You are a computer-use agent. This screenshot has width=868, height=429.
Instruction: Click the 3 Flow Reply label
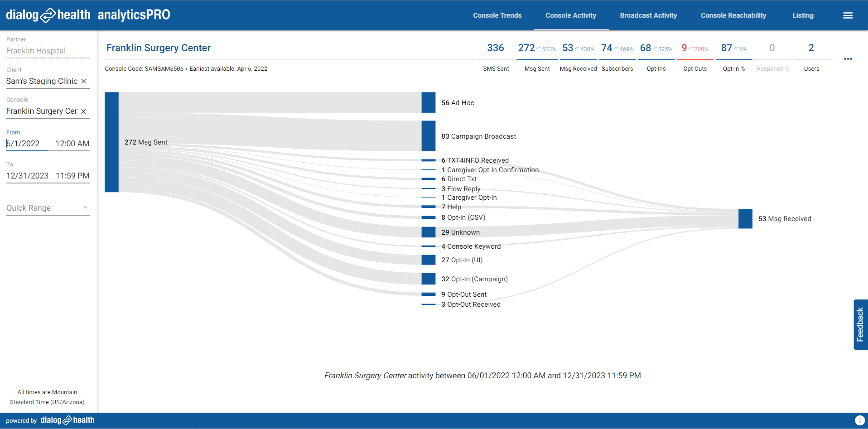[x=461, y=189]
